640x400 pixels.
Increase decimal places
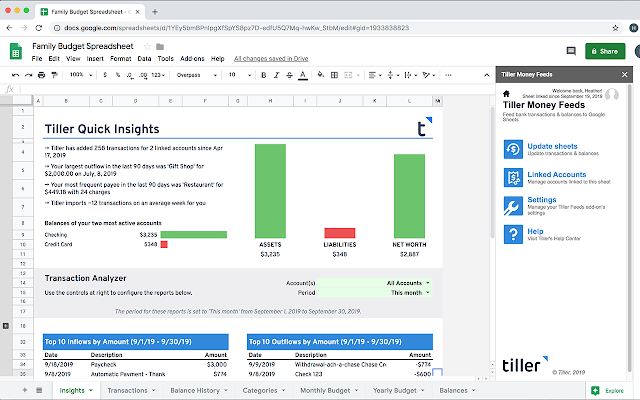143,75
